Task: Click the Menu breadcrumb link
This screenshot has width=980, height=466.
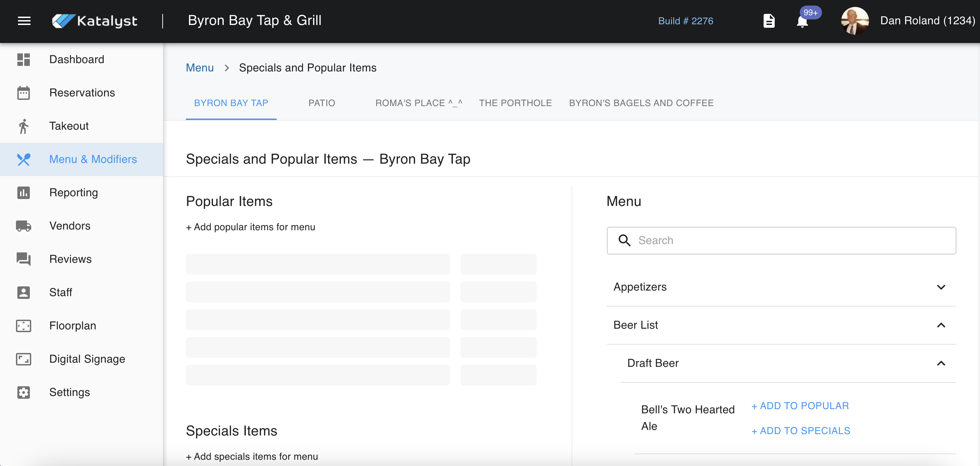Action: tap(199, 68)
